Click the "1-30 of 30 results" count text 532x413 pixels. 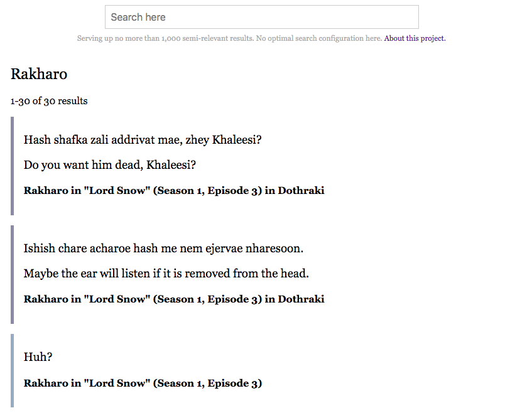(x=49, y=101)
